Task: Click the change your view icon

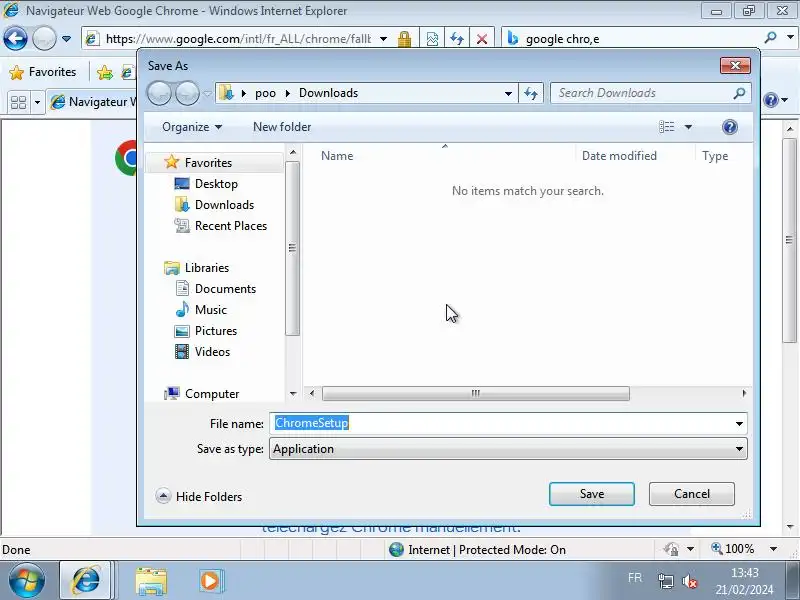Action: [666, 127]
